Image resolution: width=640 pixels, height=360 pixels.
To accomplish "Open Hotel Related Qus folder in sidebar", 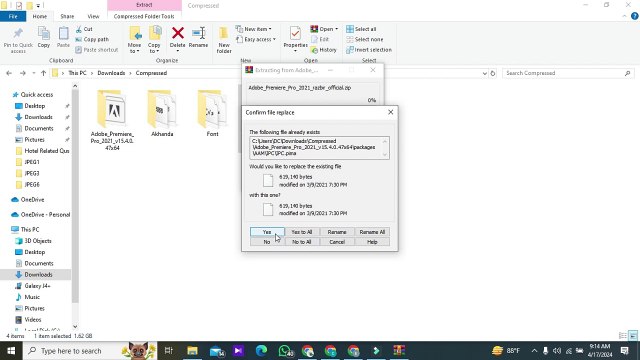I will (x=47, y=151).
